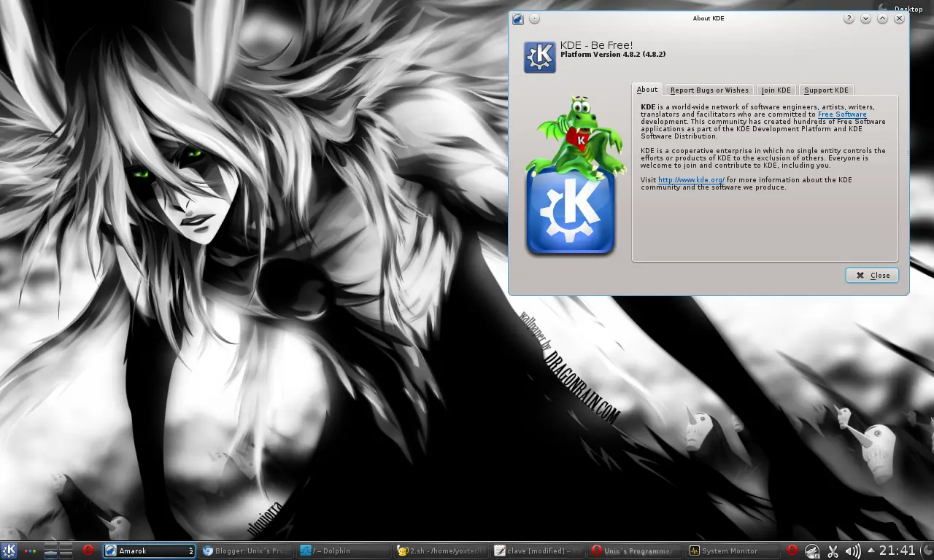Screen dimensions: 934x560
Task: Switch to the Blogger browser window in taskbar
Action: pyautogui.click(x=246, y=551)
